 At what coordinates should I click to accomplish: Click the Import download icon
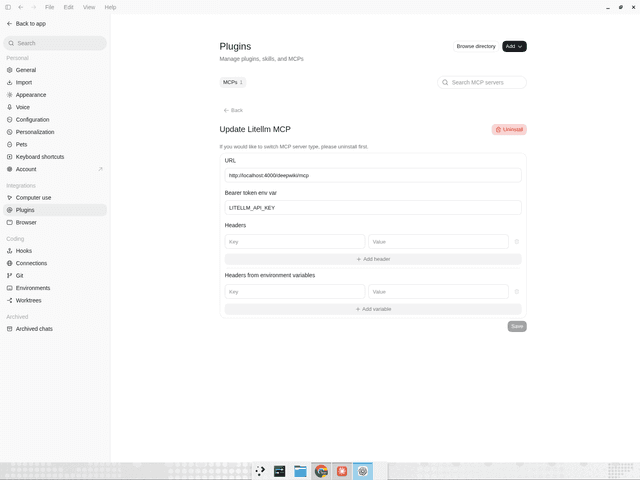pos(9,82)
